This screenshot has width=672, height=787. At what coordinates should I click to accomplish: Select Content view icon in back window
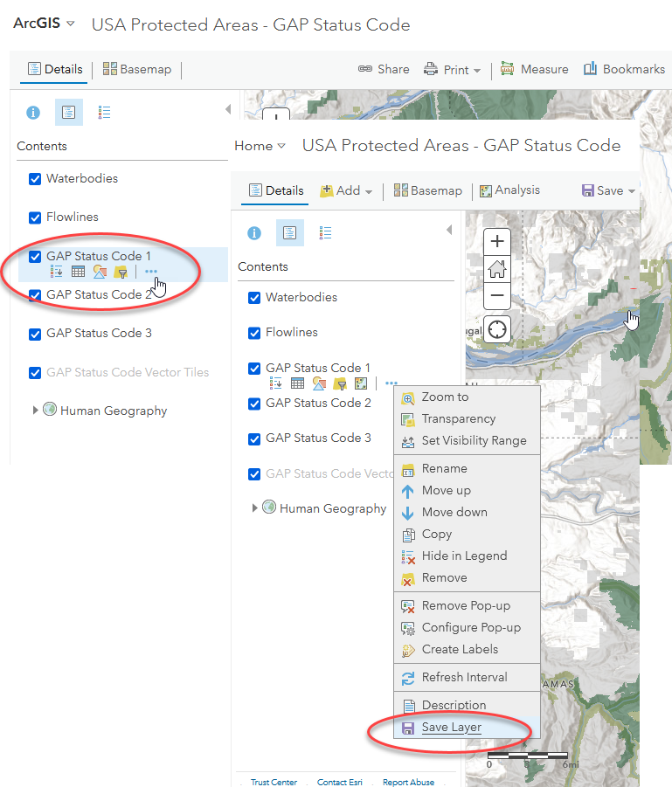click(68, 112)
